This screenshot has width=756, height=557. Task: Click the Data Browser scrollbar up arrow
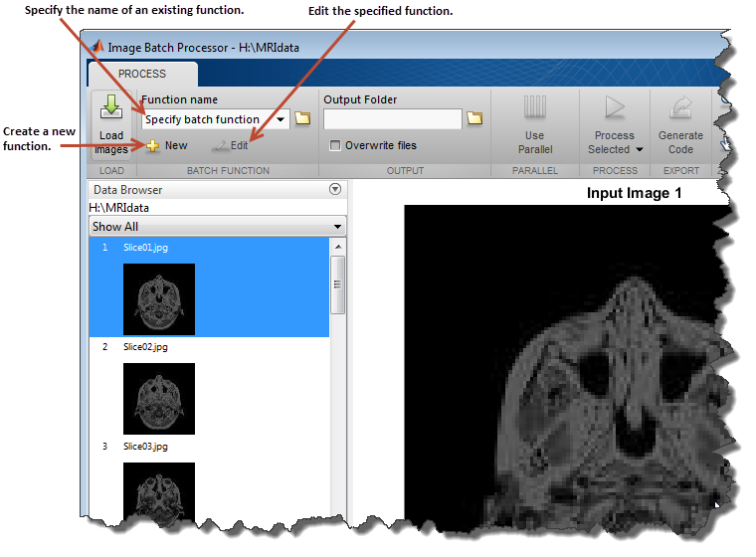click(338, 247)
